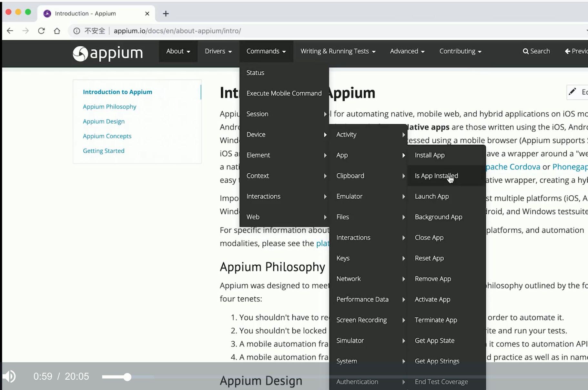The height and width of the screenshot is (390, 588).
Task: Click the site info icon before the URL
Action: click(x=76, y=31)
